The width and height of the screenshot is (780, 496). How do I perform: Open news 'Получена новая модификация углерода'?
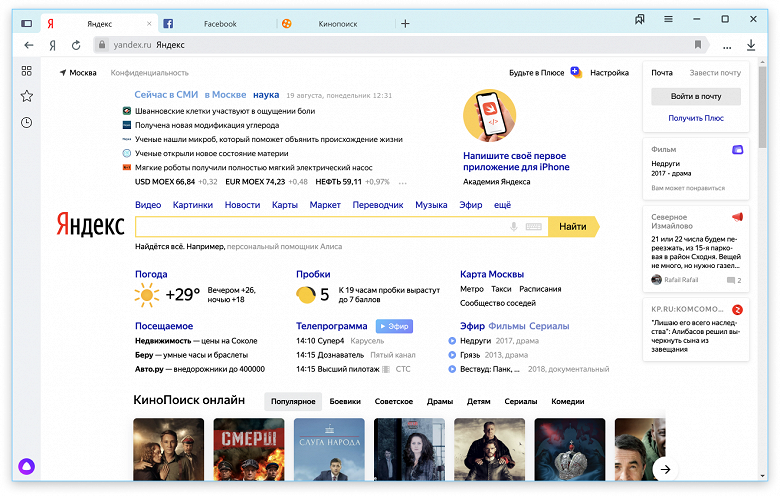[207, 125]
